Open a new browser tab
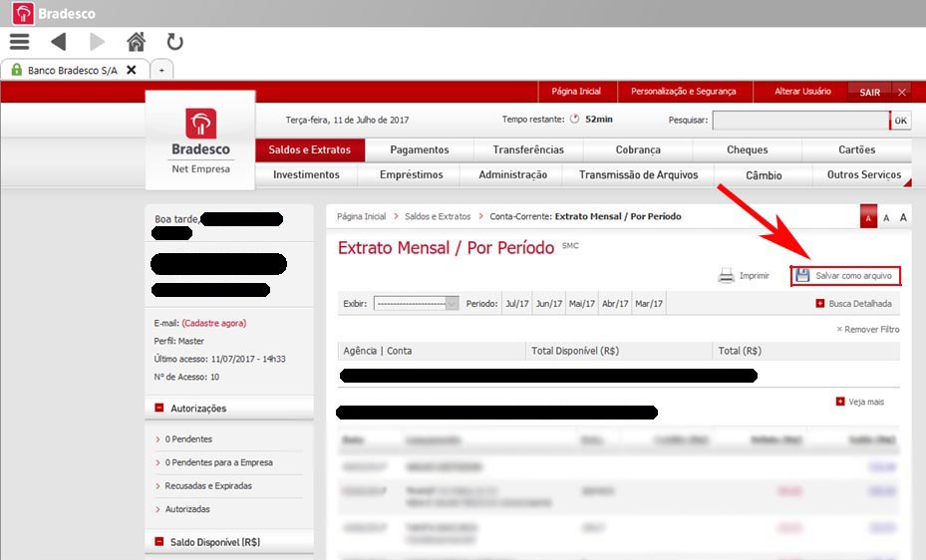Viewport: 926px width, 560px height. [161, 70]
